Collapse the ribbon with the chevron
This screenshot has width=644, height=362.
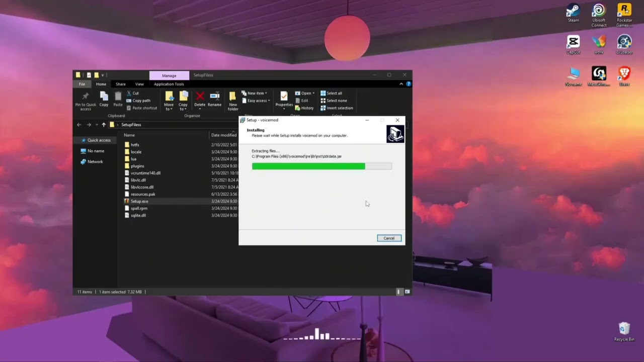coord(401,84)
